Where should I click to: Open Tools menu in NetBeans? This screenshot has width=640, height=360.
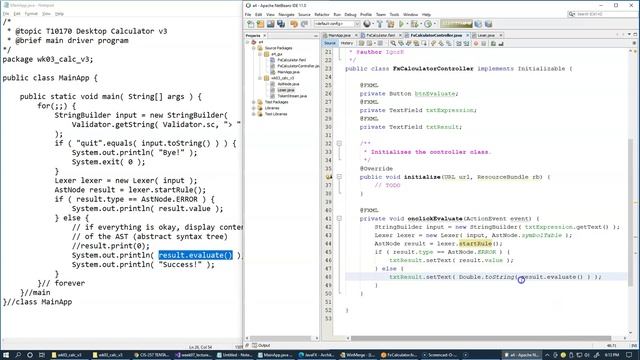(x=394, y=14)
